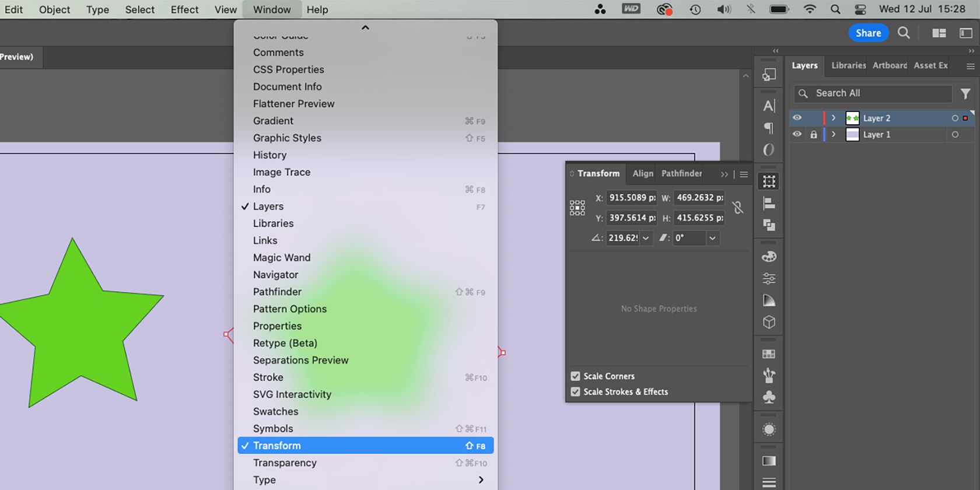980x490 pixels.
Task: Open the Appearance panel icon
Action: click(x=769, y=429)
